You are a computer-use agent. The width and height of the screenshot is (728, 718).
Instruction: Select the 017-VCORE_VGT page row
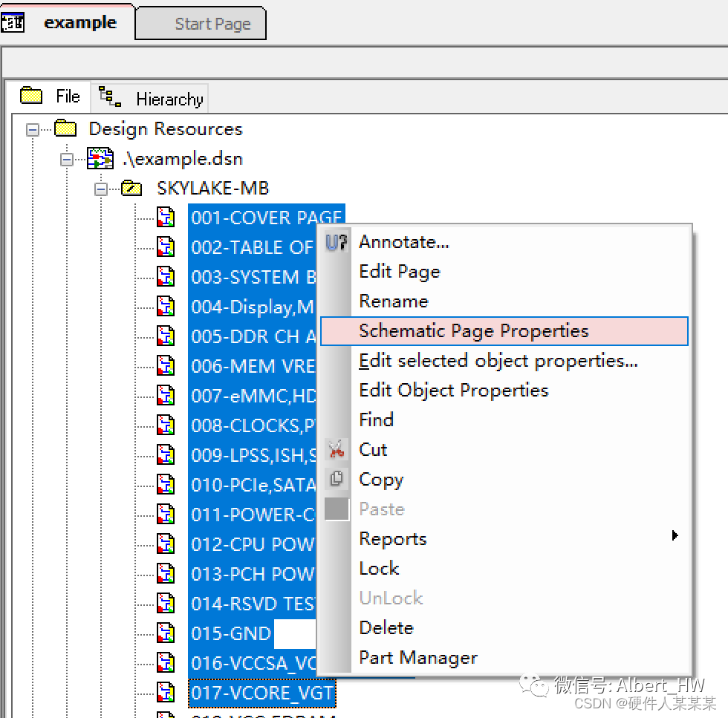tap(261, 693)
